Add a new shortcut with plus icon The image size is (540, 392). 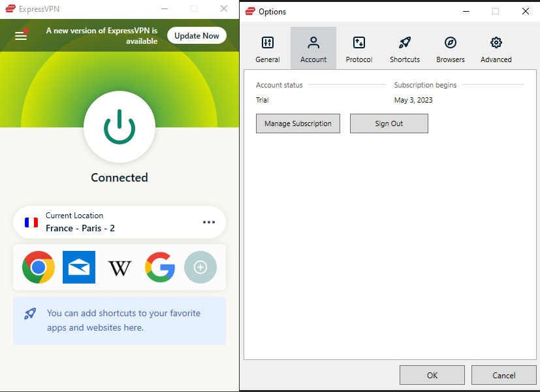tap(200, 267)
